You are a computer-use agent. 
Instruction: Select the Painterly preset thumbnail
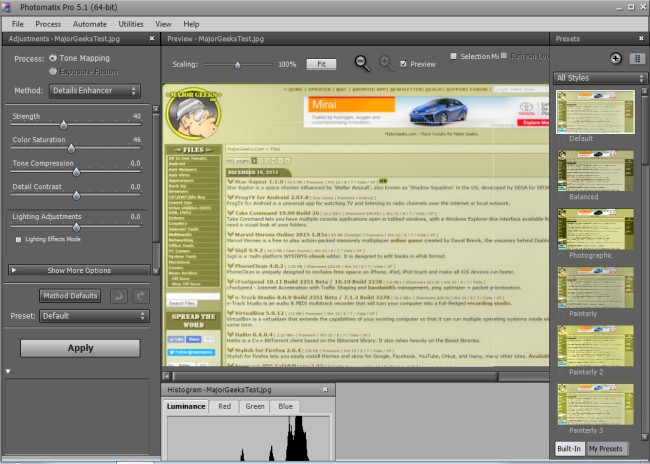coord(595,286)
